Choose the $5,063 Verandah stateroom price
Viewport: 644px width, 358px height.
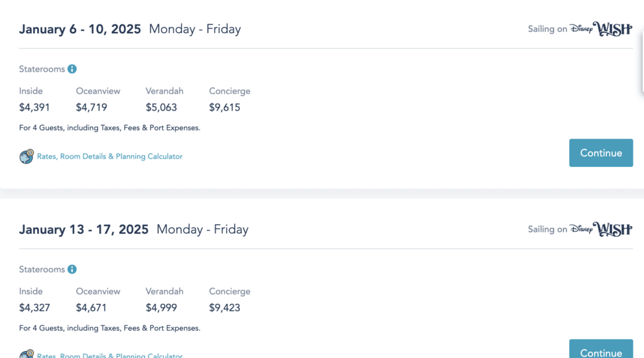(162, 107)
